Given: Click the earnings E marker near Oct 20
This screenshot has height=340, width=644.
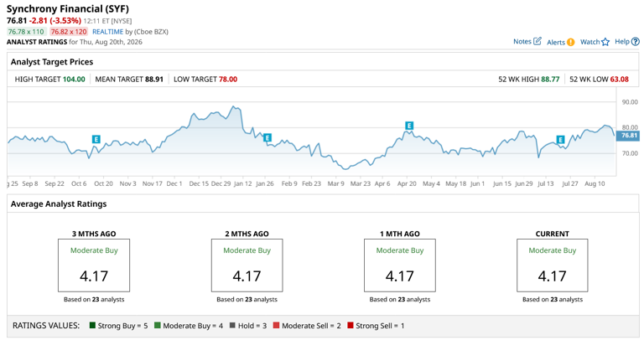Looking at the screenshot, I should pos(96,140).
